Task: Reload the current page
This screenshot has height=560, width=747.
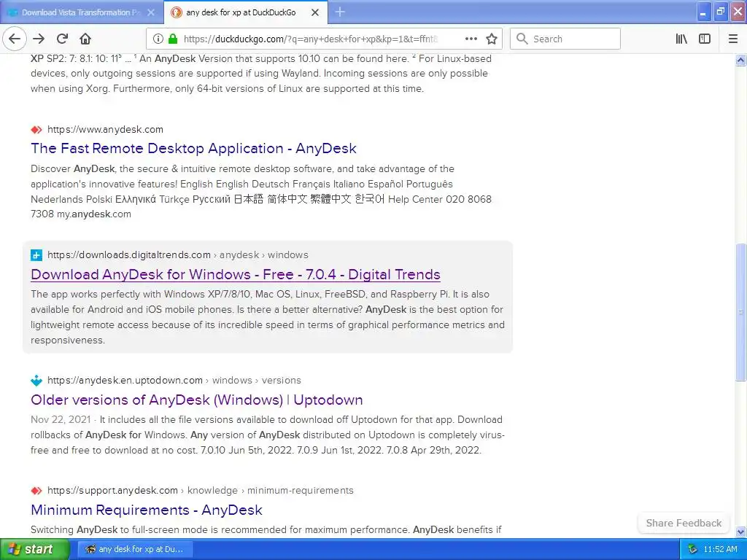Action: pos(62,39)
